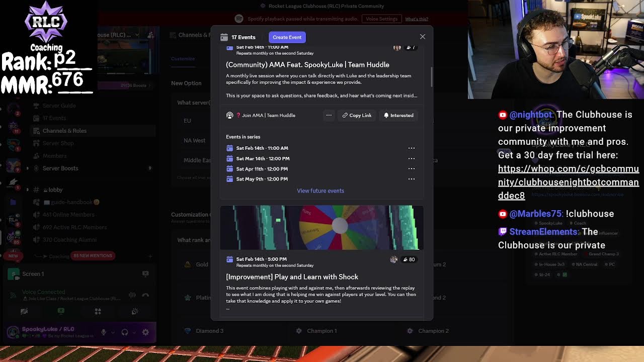Click the interested count badge showing 80
Screen dimensions: 644x362
click(409, 259)
